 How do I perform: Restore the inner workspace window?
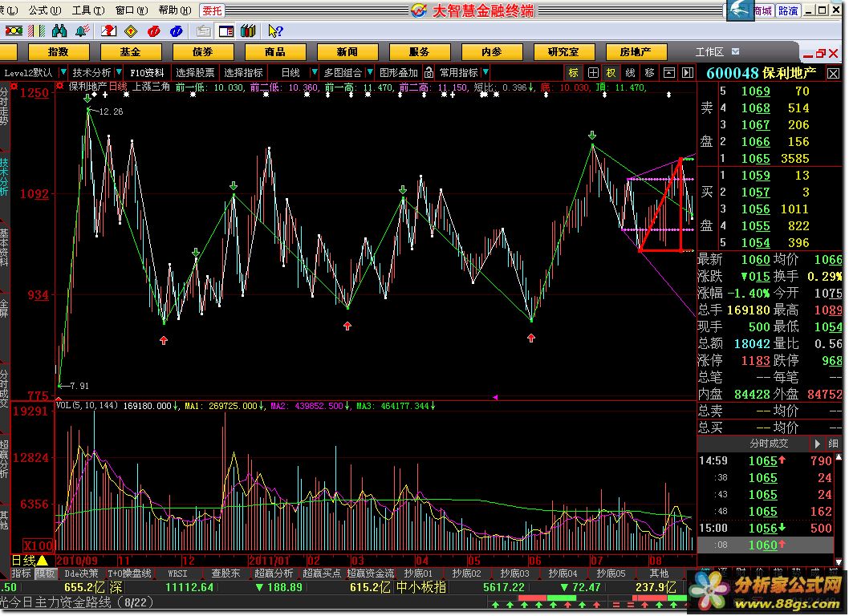(x=822, y=53)
